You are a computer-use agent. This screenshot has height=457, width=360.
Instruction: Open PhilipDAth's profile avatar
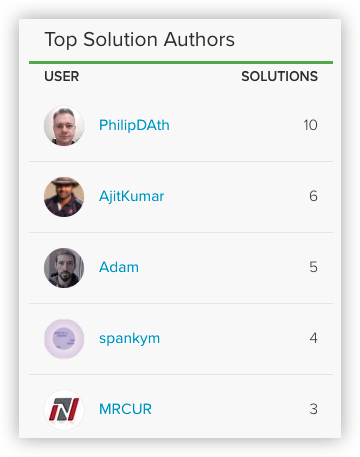(64, 126)
